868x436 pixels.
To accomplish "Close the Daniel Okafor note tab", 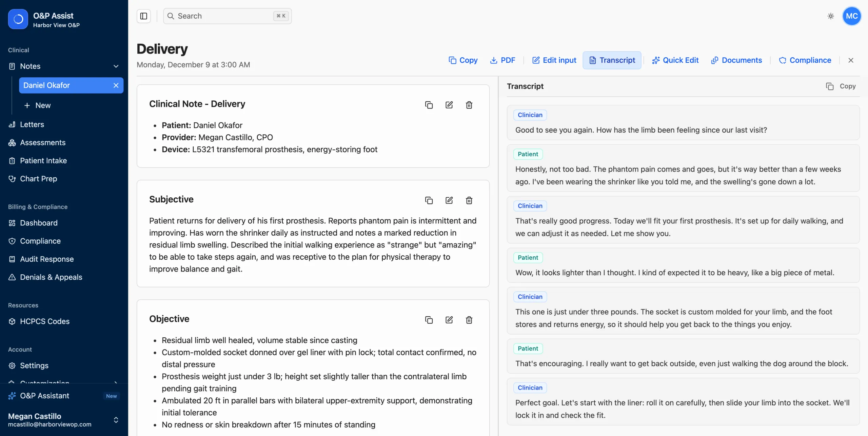I will coord(116,85).
